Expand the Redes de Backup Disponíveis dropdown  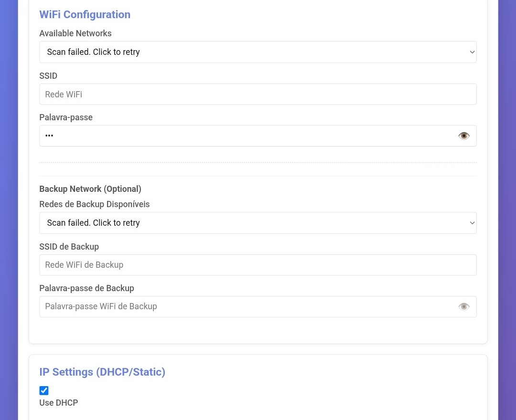[x=258, y=223]
